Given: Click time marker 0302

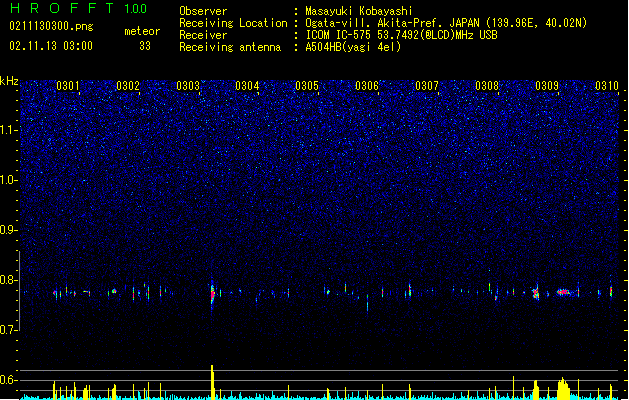Looking at the screenshot, I should coord(128,86).
